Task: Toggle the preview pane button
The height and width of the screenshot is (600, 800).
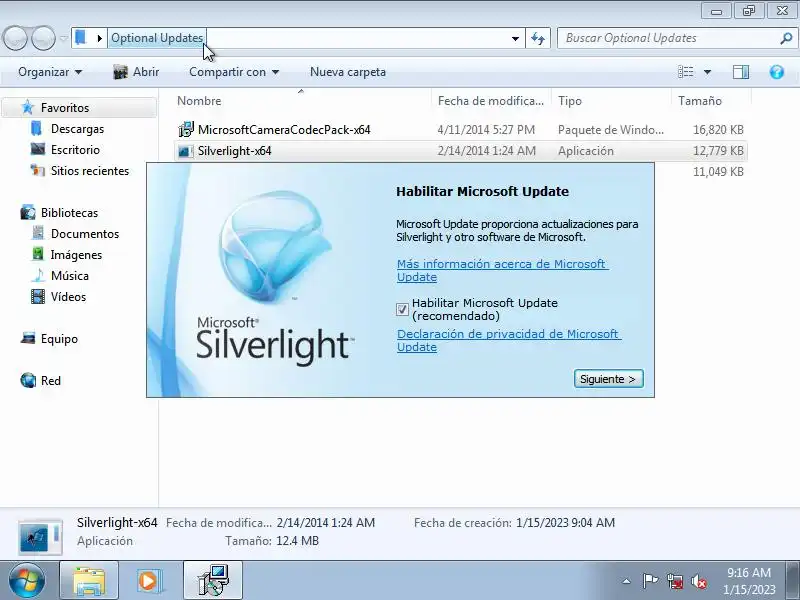Action: click(x=741, y=72)
